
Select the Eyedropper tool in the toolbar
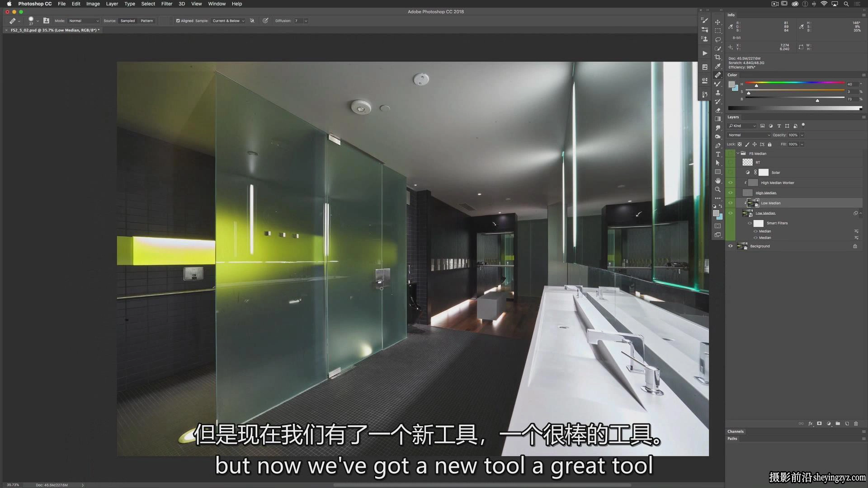717,66
